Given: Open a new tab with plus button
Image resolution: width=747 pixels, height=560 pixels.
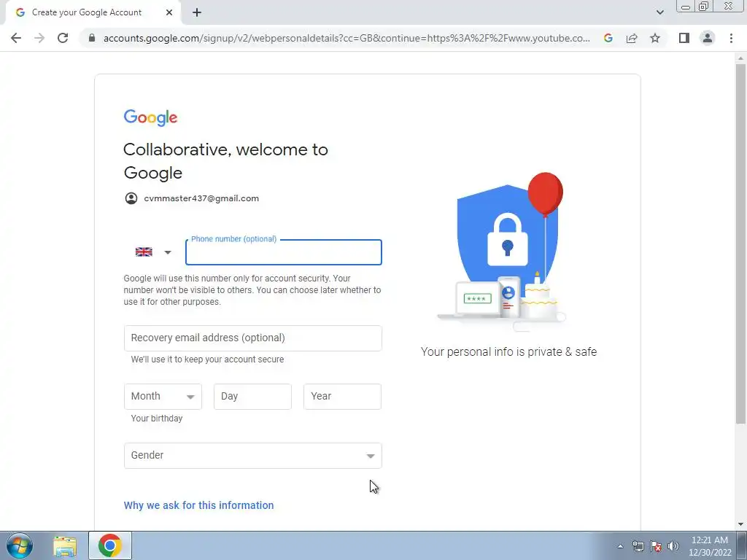Looking at the screenshot, I should 197,12.
